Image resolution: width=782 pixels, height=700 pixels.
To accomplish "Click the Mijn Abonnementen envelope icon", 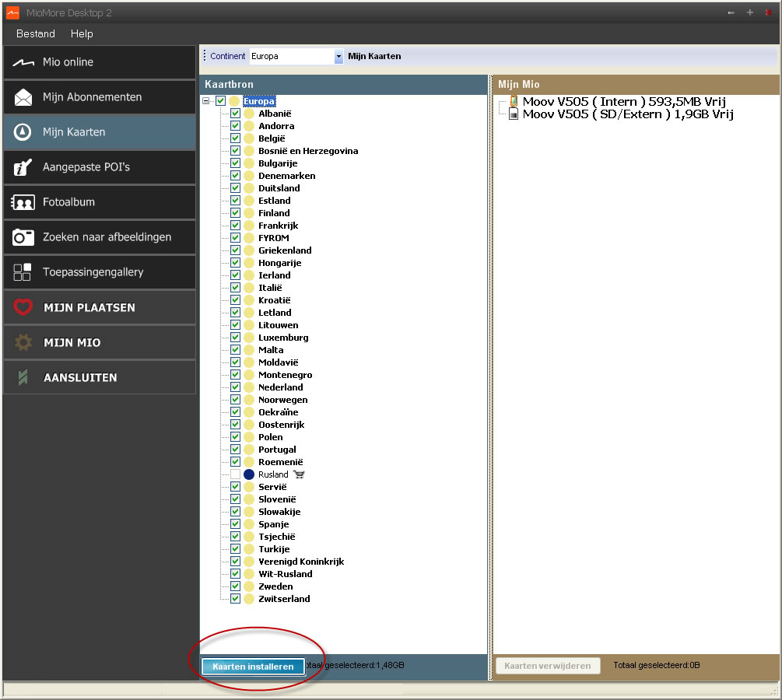I will 23,97.
